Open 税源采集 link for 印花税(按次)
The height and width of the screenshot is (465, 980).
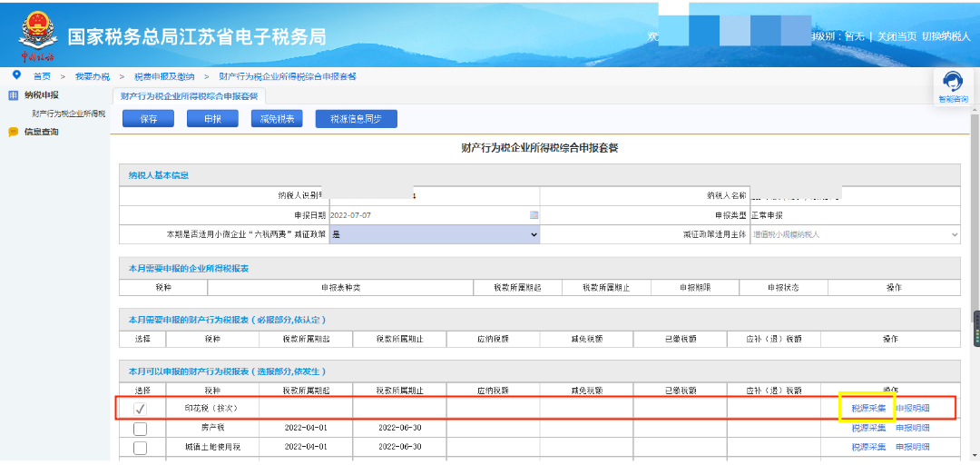pos(868,409)
